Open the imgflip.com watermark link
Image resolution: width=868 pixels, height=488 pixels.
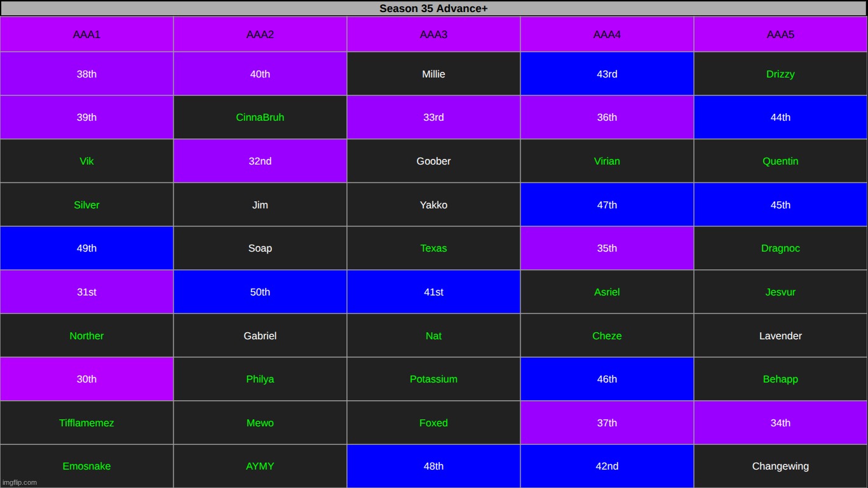20,482
